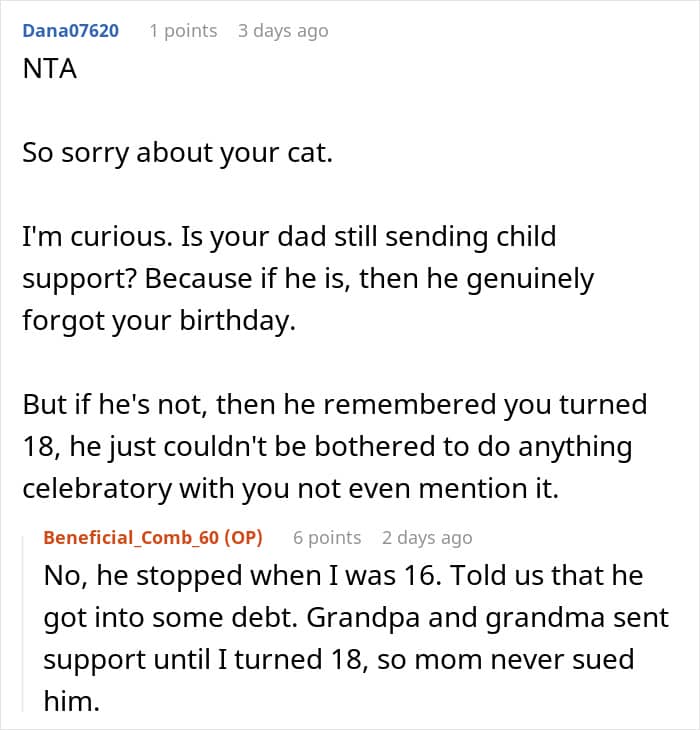Click the "celebratory with you" line
The image size is (700, 730).
(291, 488)
